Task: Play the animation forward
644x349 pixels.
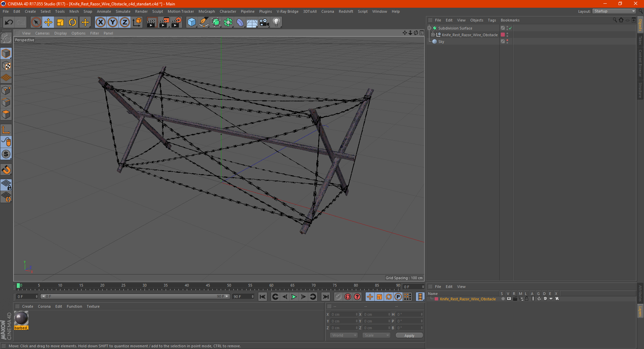Action: 294,297
